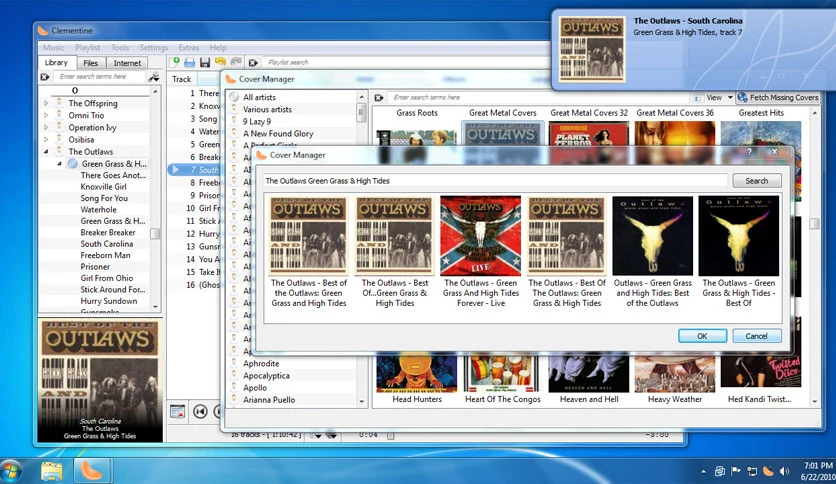Select the 'Green Grass & High Tides - Best Of' cover
The height and width of the screenshot is (484, 836).
tap(738, 236)
